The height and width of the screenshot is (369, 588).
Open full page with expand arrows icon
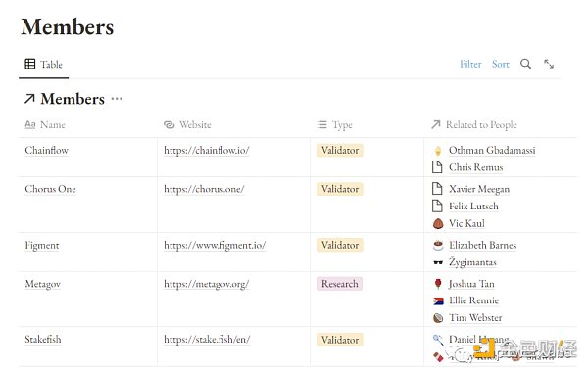click(x=549, y=64)
